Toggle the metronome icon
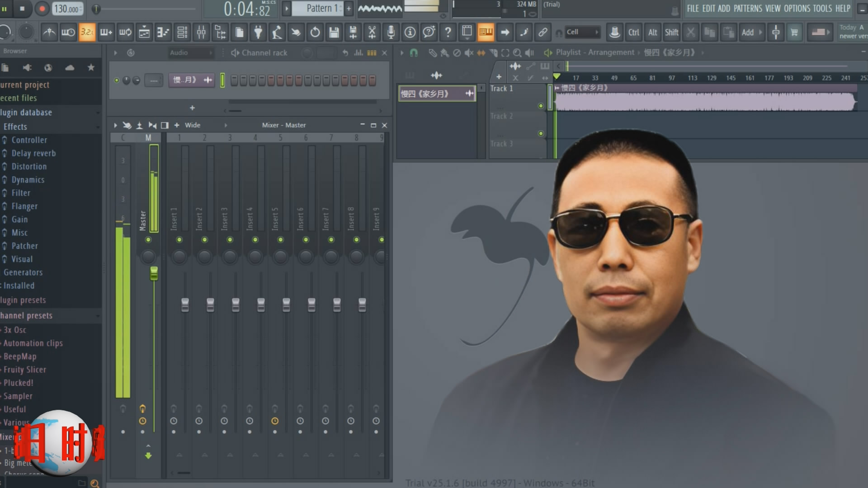This screenshot has height=488, width=868. (x=49, y=32)
